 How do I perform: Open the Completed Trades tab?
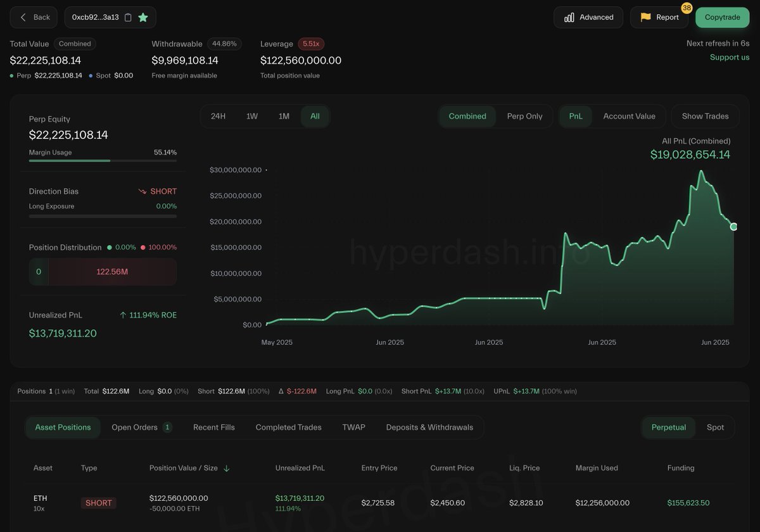click(x=288, y=427)
